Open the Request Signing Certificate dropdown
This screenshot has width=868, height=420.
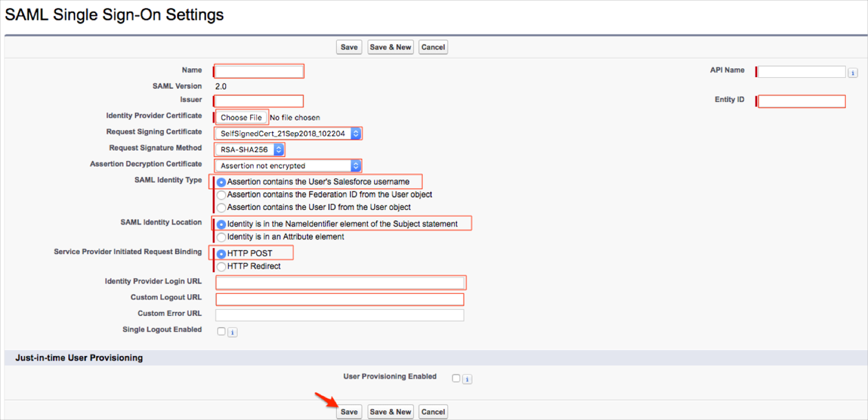(288, 134)
